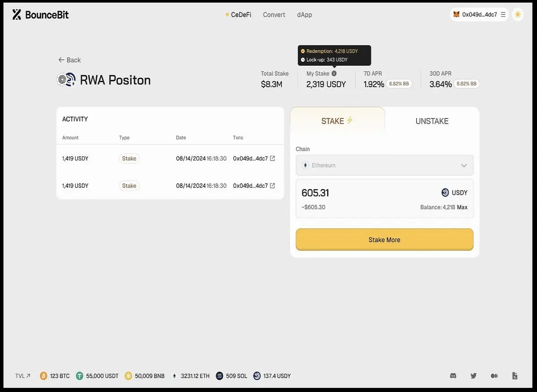Click the My Stake 2,319 USDY value

pos(326,84)
